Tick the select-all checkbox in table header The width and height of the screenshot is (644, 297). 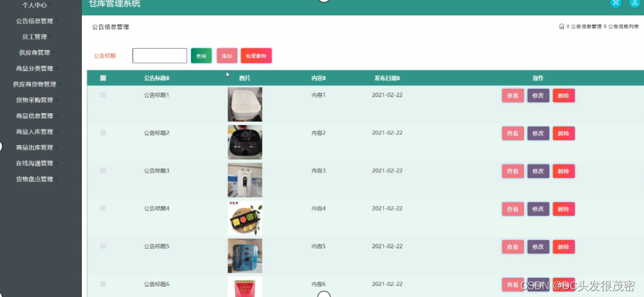pos(103,78)
